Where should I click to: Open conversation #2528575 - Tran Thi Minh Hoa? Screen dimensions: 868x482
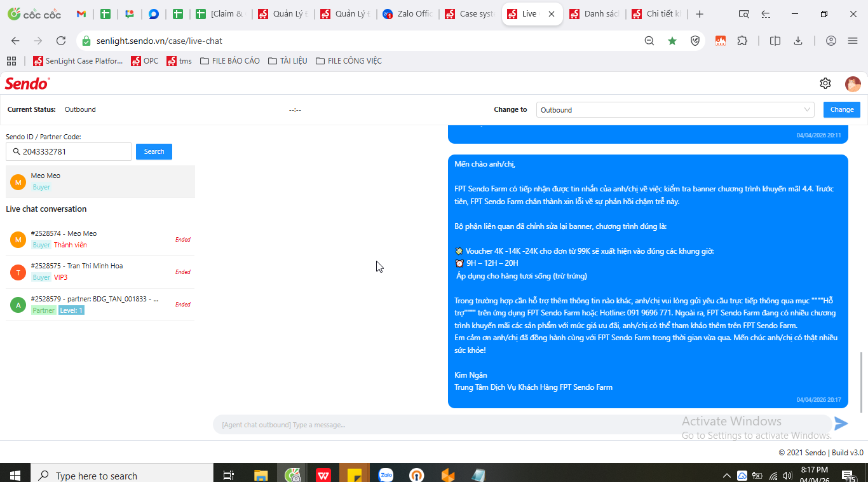[x=100, y=272]
